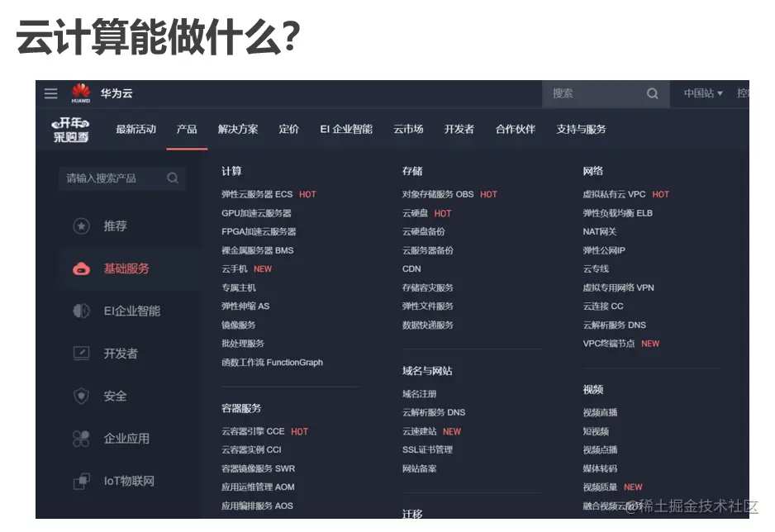Click the 华为云 brand name
Image resolution: width=775 pixels, height=532 pixels.
[116, 93]
